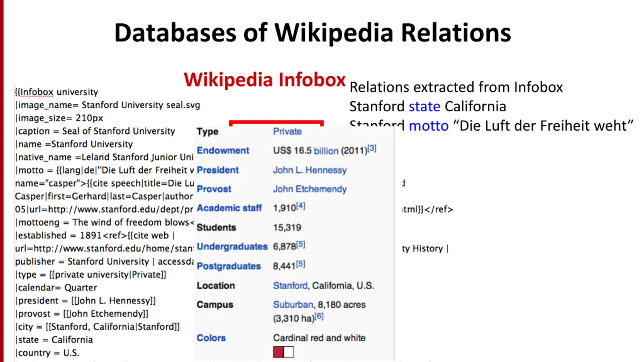
Task: Select the 'Databases of Wikipedia Relations' title
Action: pyautogui.click(x=313, y=33)
